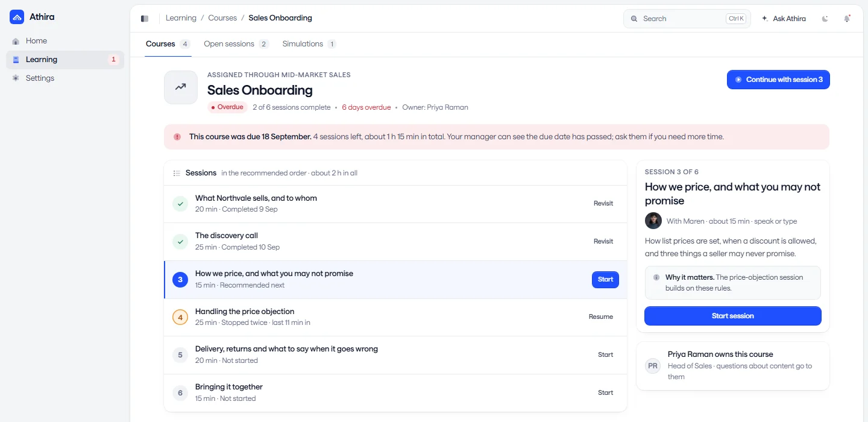Screen dimensions: 868x422
Task: Click the Sessions list icon
Action: coord(177,173)
